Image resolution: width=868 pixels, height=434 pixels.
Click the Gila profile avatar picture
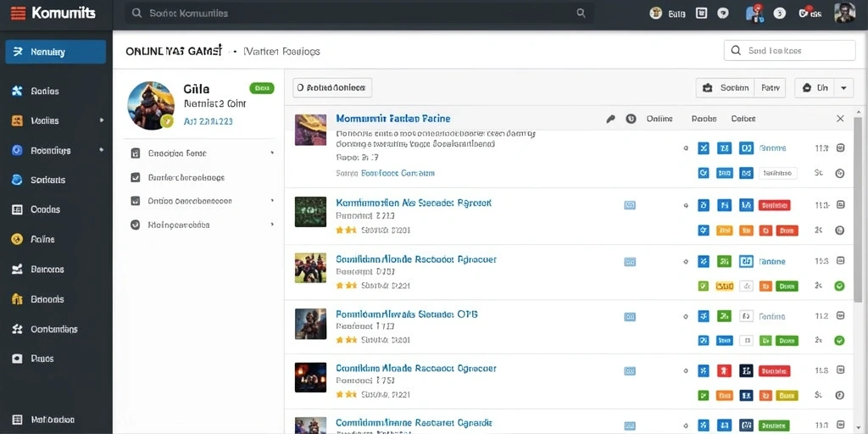coord(151,105)
